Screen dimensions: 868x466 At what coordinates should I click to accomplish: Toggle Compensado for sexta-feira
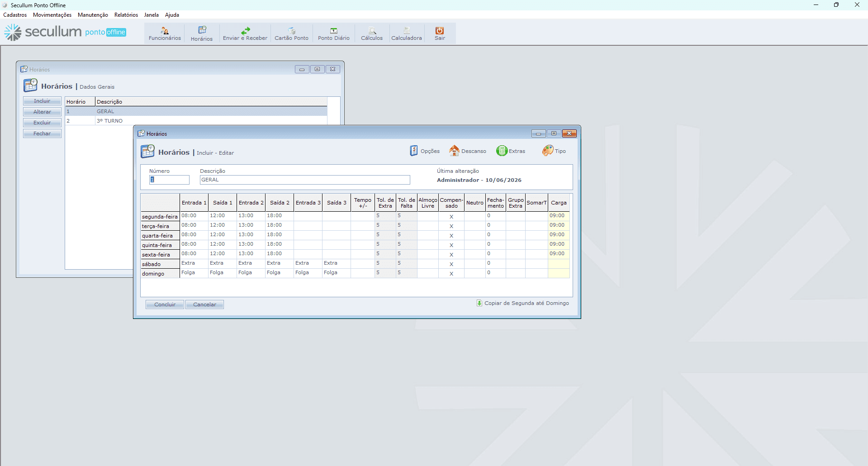click(451, 254)
